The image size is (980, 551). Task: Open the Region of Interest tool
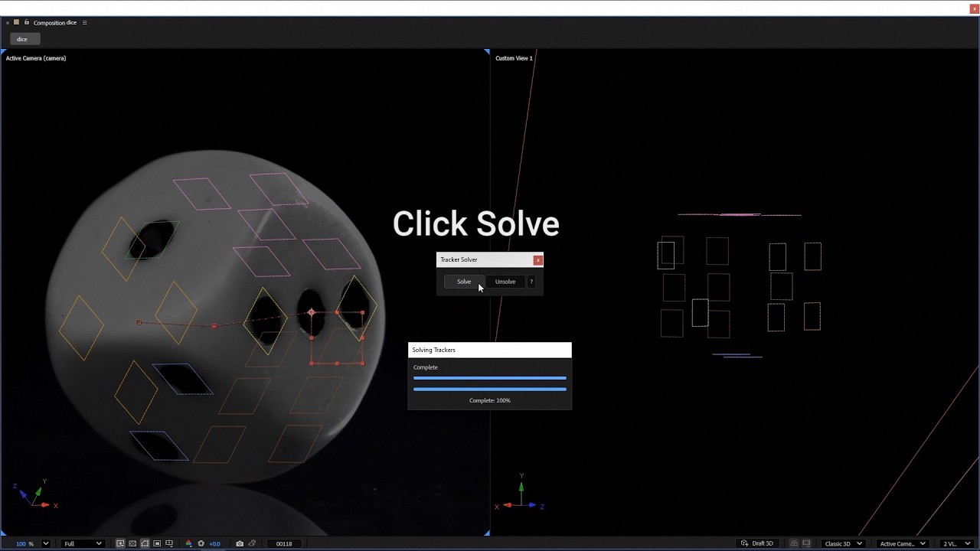[x=158, y=543]
